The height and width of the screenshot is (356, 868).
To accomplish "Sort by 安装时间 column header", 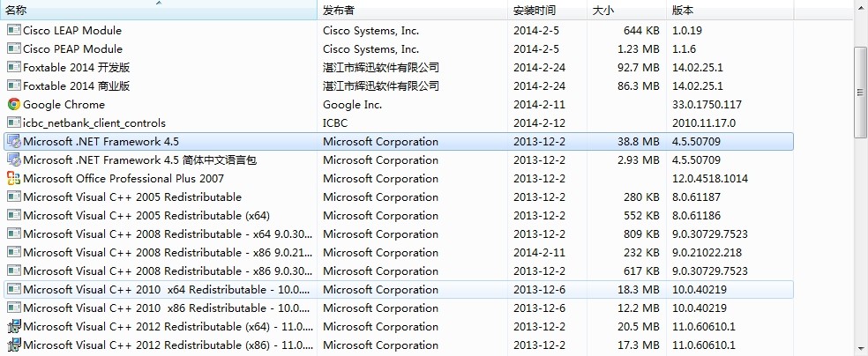I will coord(548,10).
